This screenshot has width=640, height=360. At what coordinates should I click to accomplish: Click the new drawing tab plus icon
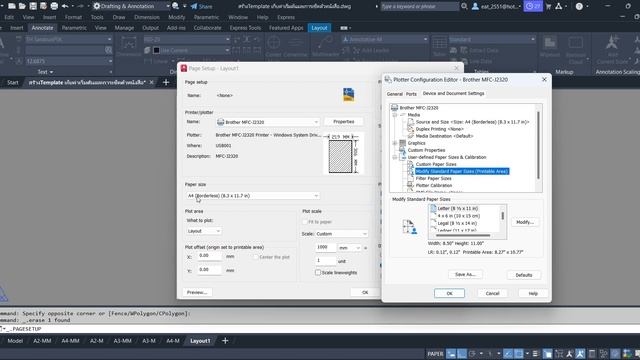pyautogui.click(x=166, y=82)
